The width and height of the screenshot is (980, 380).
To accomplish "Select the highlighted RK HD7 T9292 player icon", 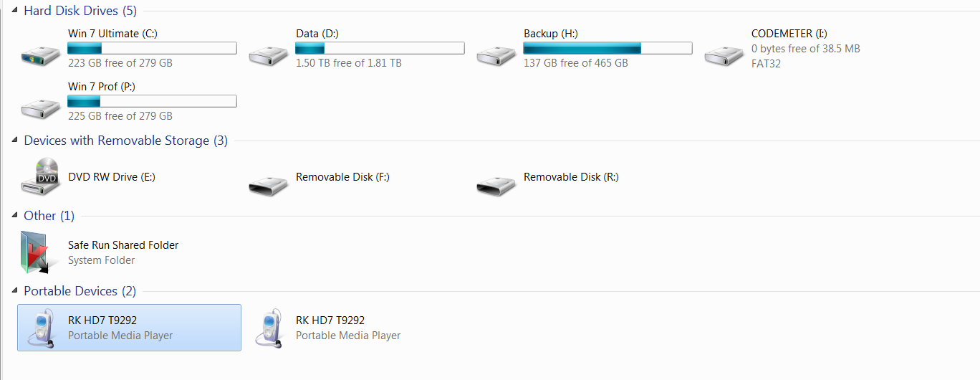I will click(41, 328).
